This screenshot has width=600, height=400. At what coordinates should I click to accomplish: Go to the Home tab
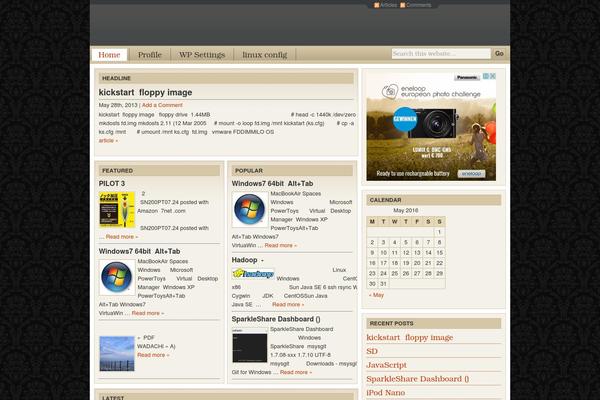(x=109, y=55)
